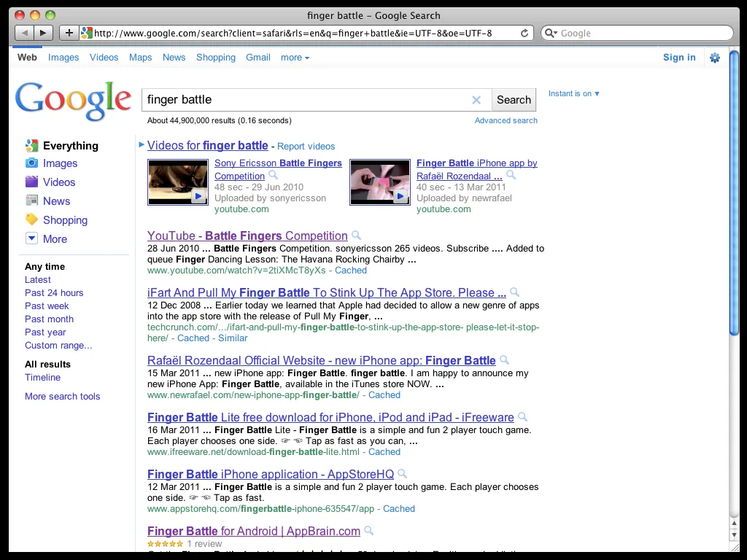Filter results by Past 24 hours
Screen dimensions: 747x560
point(54,293)
